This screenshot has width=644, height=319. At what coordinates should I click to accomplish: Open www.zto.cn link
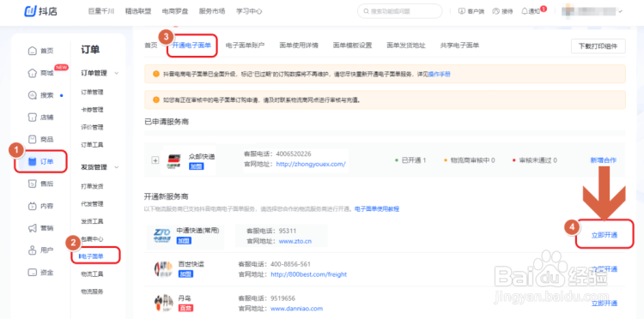click(x=295, y=241)
